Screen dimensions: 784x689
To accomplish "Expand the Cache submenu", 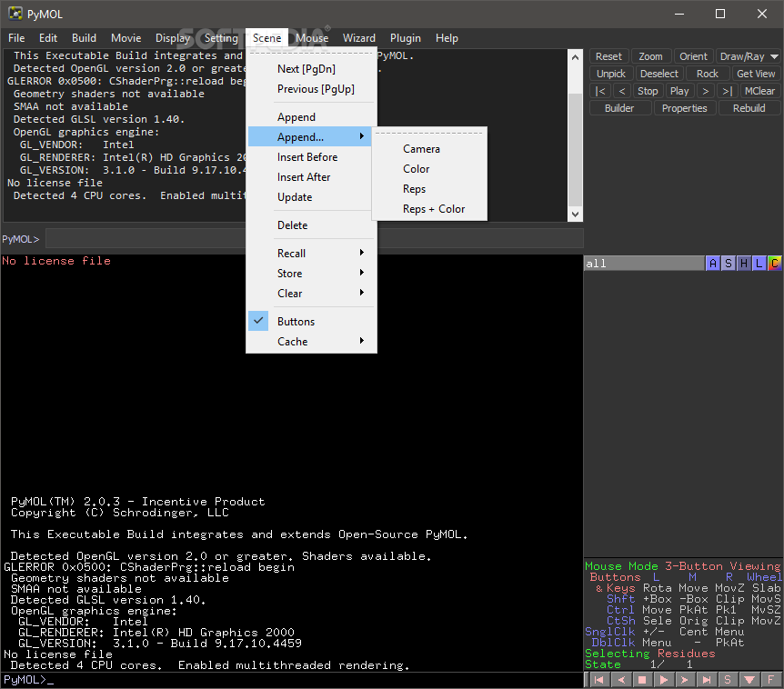I will (311, 341).
